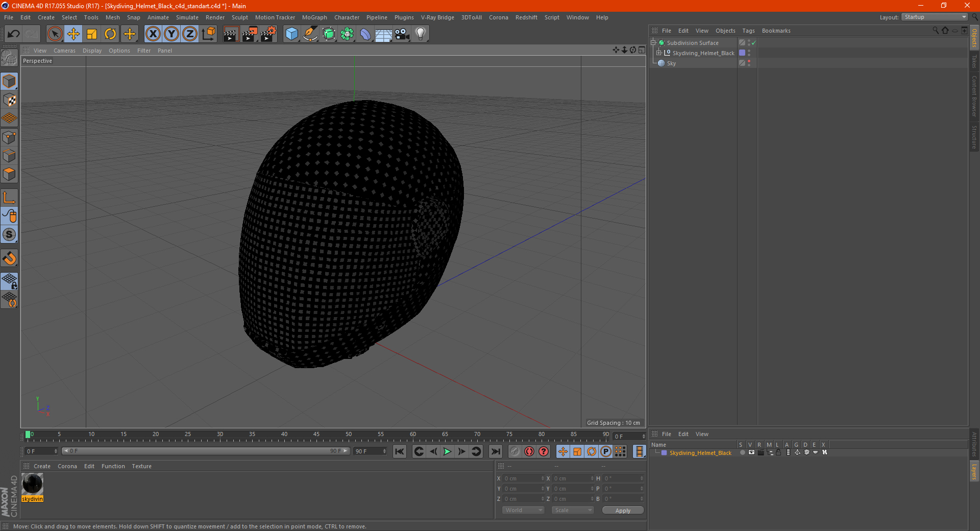Image resolution: width=980 pixels, height=531 pixels.
Task: Open the Simulate menu
Action: (187, 17)
